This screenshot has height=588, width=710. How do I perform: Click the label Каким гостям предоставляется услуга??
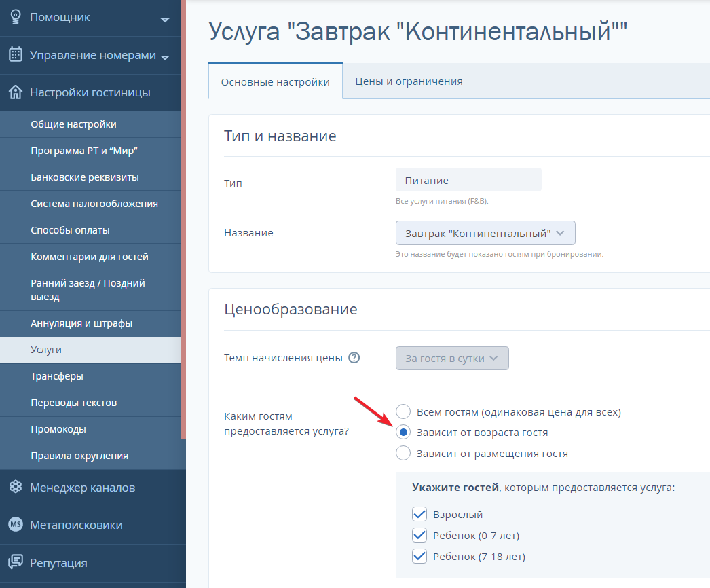(286, 424)
